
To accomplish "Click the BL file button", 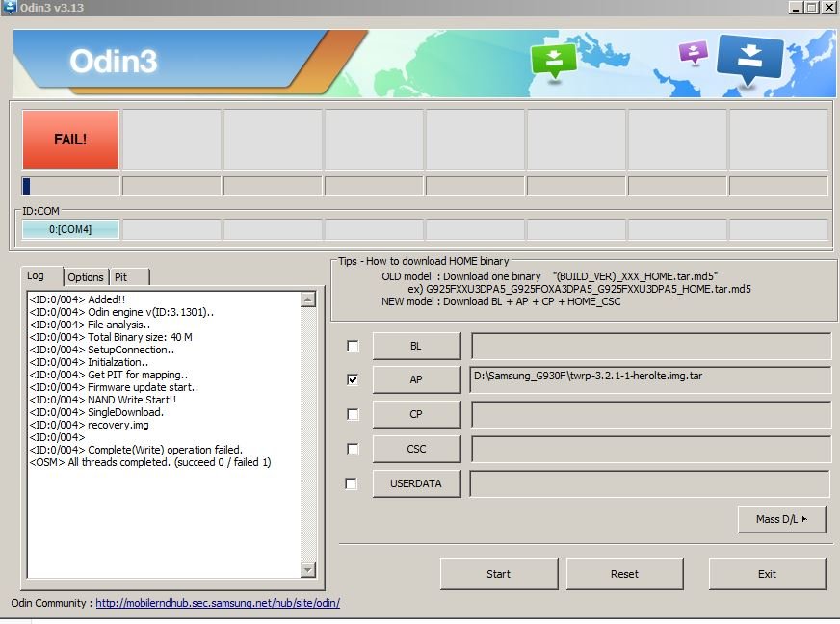I will tap(416, 346).
